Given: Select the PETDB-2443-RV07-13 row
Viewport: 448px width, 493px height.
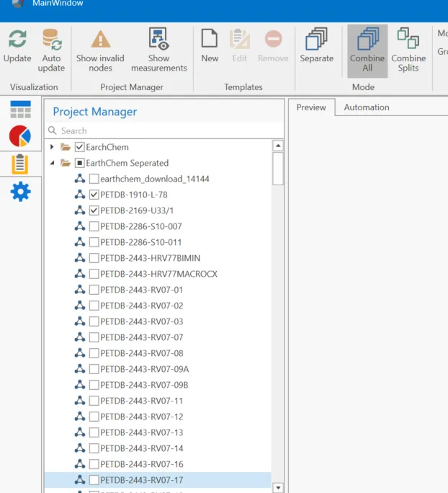Looking at the screenshot, I should tap(158, 432).
